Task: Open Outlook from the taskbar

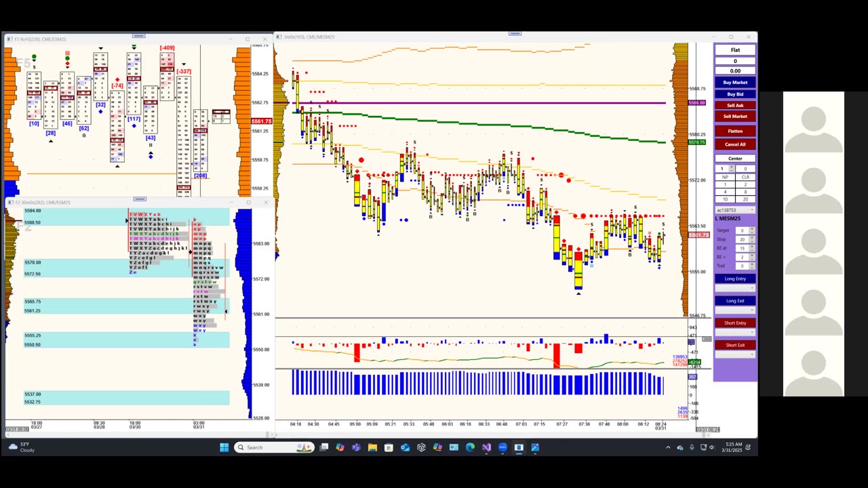Action: click(405, 447)
